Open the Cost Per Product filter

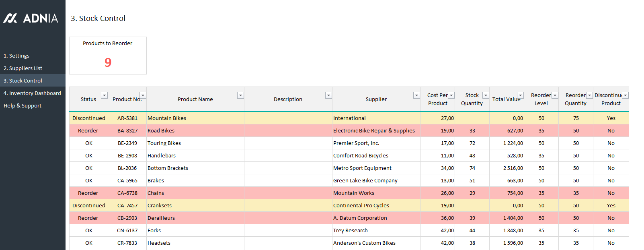pos(451,95)
